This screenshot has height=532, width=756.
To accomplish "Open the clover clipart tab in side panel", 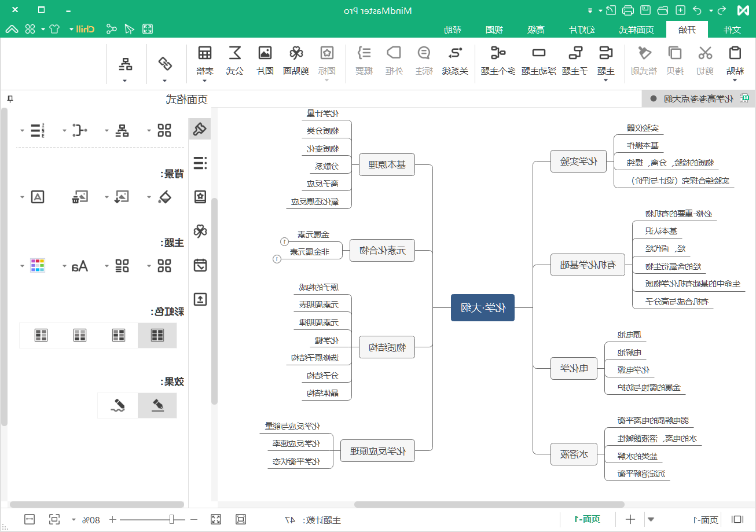I will pyautogui.click(x=200, y=232).
